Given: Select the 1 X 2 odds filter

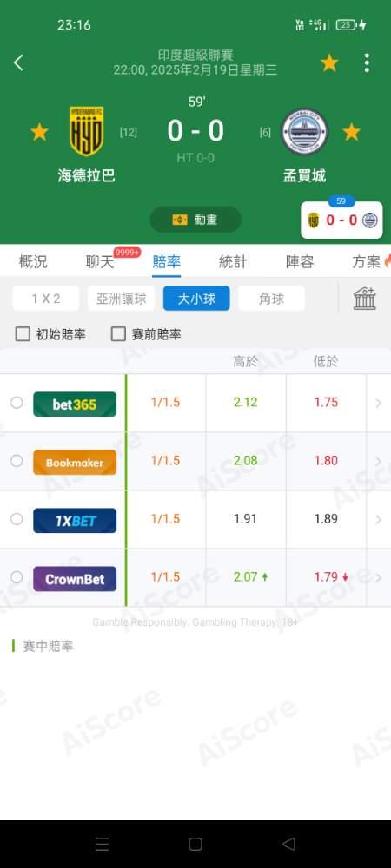Looking at the screenshot, I should tap(46, 299).
